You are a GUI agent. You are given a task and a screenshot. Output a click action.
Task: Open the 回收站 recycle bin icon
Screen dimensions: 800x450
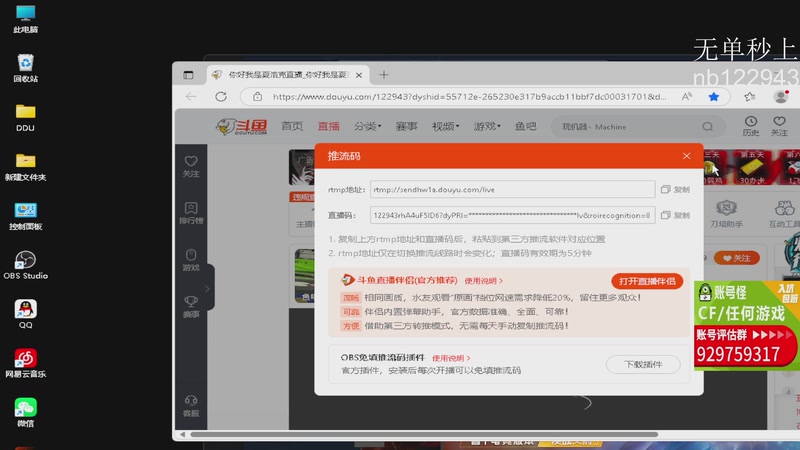point(26,68)
